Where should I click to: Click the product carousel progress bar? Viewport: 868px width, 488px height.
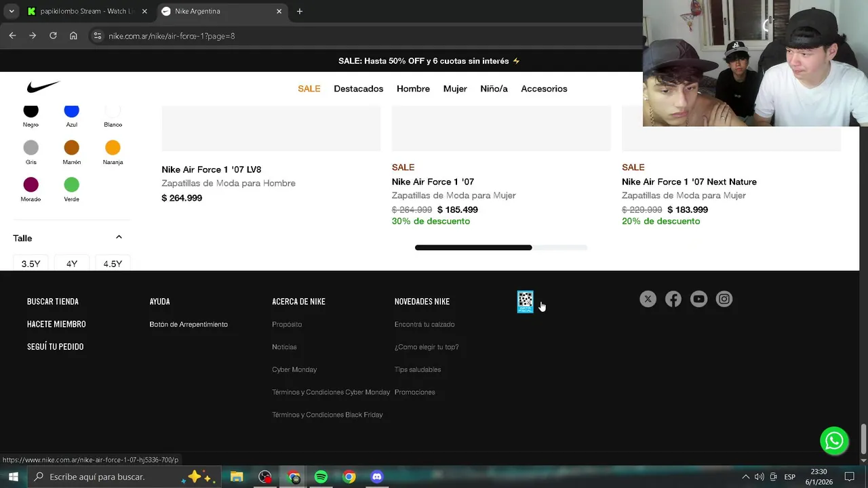tap(501, 247)
